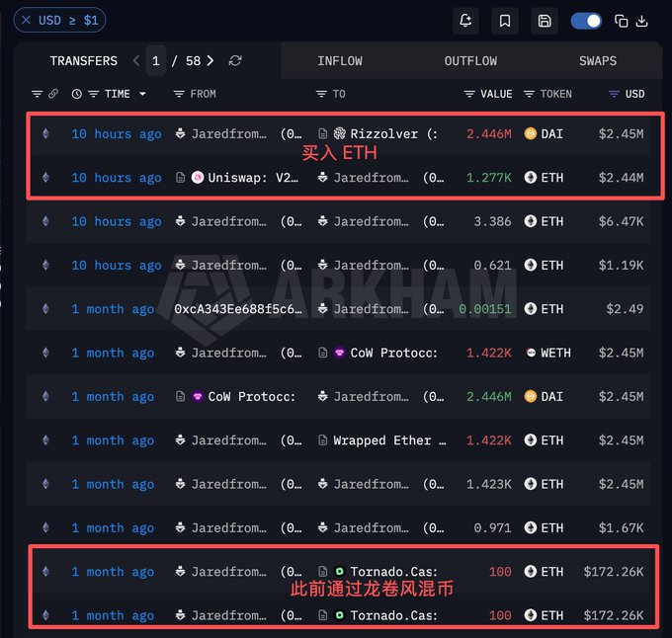Click the $6.47K USD value
The width and height of the screenshot is (672, 638).
tap(621, 221)
